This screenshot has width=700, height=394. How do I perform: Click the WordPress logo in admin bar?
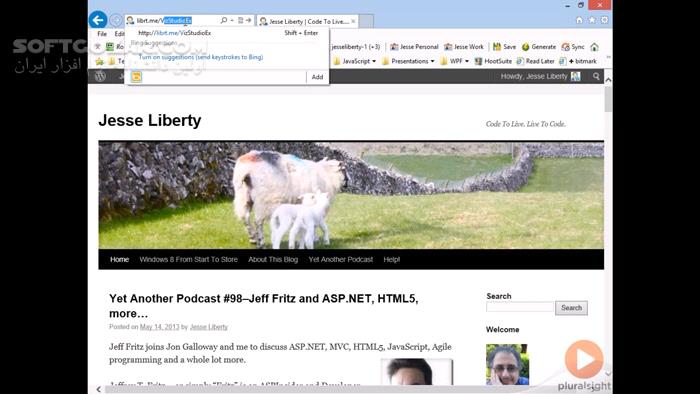100,76
